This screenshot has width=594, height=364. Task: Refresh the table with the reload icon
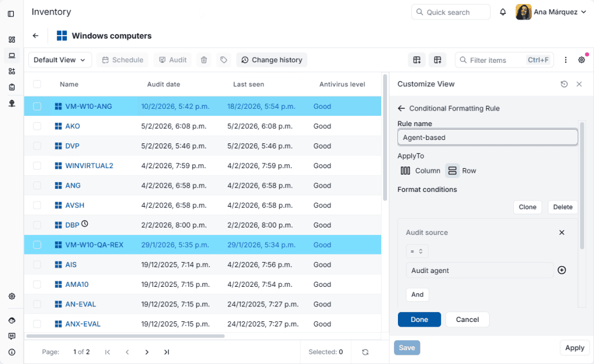pos(365,352)
